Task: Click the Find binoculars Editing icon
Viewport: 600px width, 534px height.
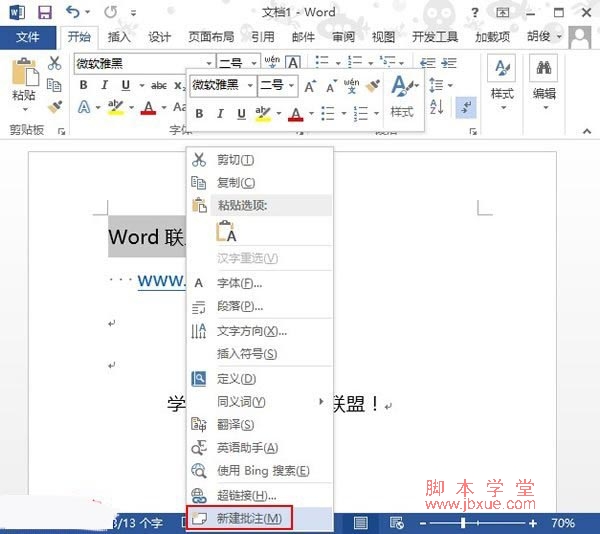Action: (x=544, y=68)
